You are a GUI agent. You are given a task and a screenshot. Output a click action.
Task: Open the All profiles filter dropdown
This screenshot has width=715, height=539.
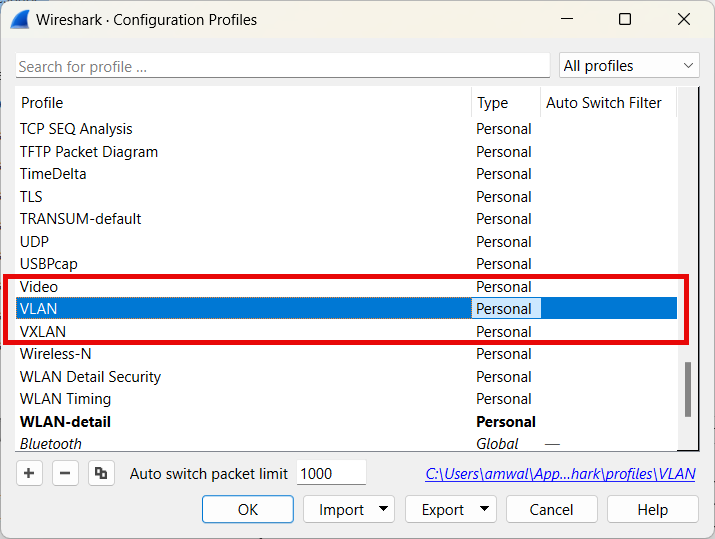click(628, 66)
